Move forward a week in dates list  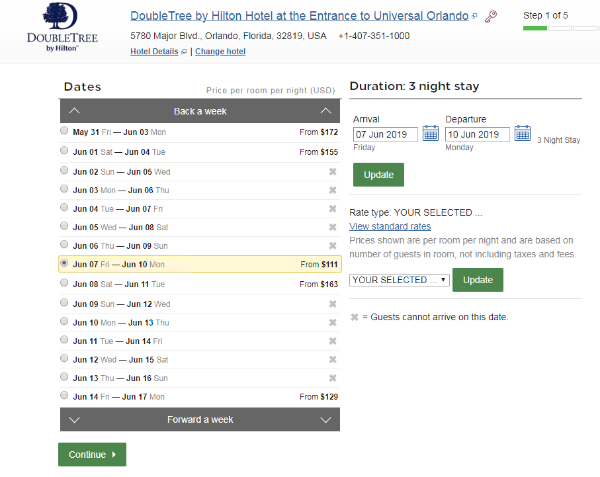tap(200, 420)
